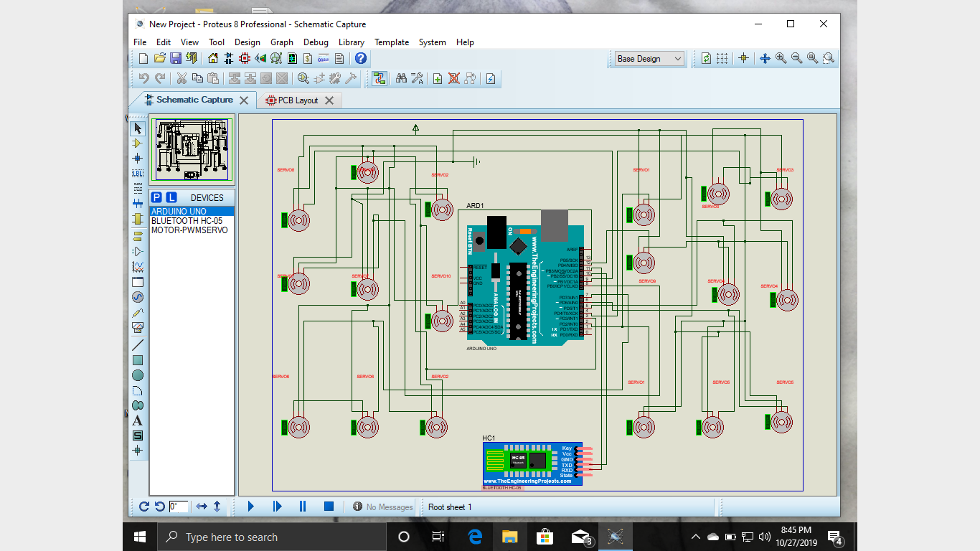
Task: Run Electrical Rules Check icon
Action: [x=491, y=78]
